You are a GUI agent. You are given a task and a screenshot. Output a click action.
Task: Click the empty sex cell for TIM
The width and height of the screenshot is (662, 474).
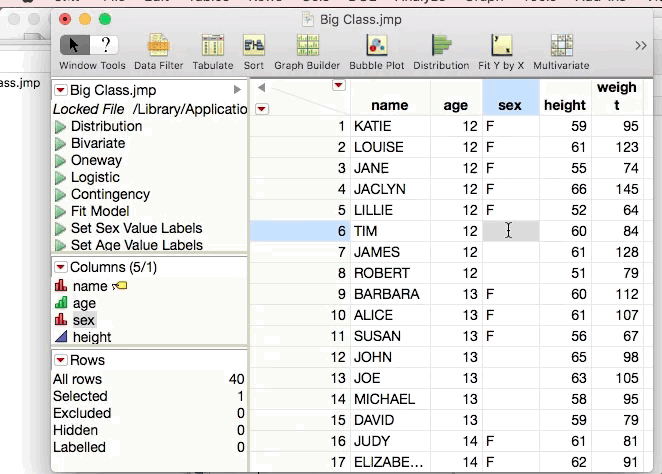click(511, 231)
